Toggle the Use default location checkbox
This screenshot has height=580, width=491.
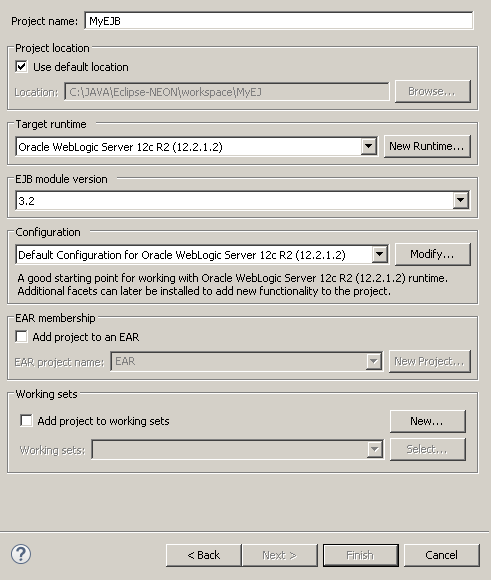tap(21, 67)
